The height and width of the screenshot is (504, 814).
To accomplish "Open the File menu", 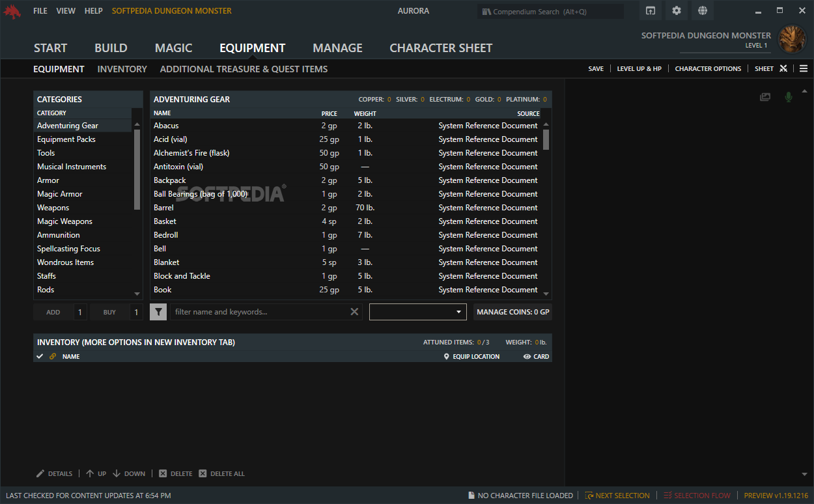I will [40, 11].
